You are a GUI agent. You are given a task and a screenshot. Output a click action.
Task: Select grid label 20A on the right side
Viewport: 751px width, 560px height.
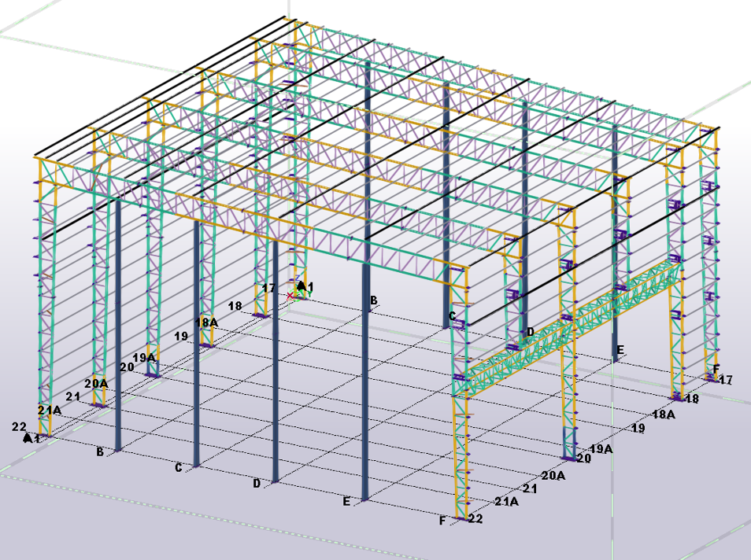coord(553,476)
